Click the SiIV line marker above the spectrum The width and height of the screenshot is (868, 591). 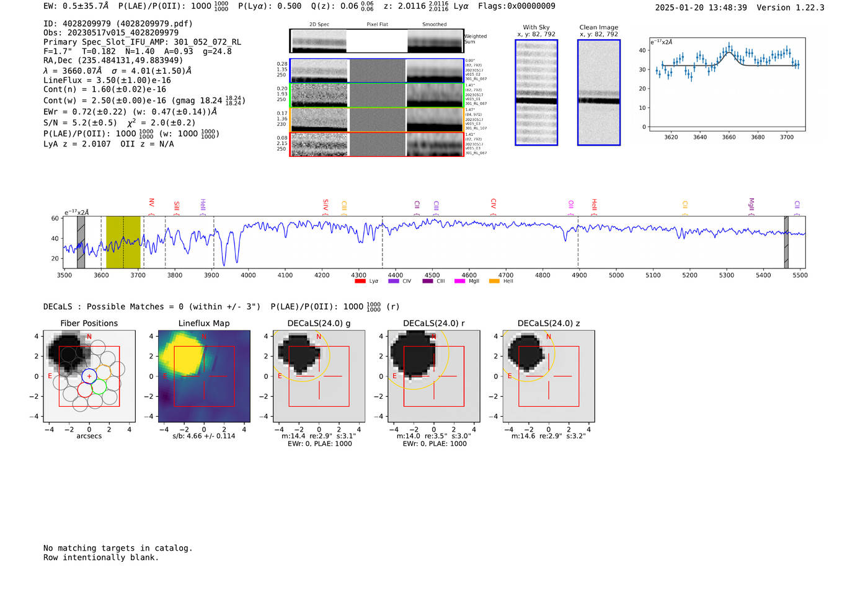[325, 206]
